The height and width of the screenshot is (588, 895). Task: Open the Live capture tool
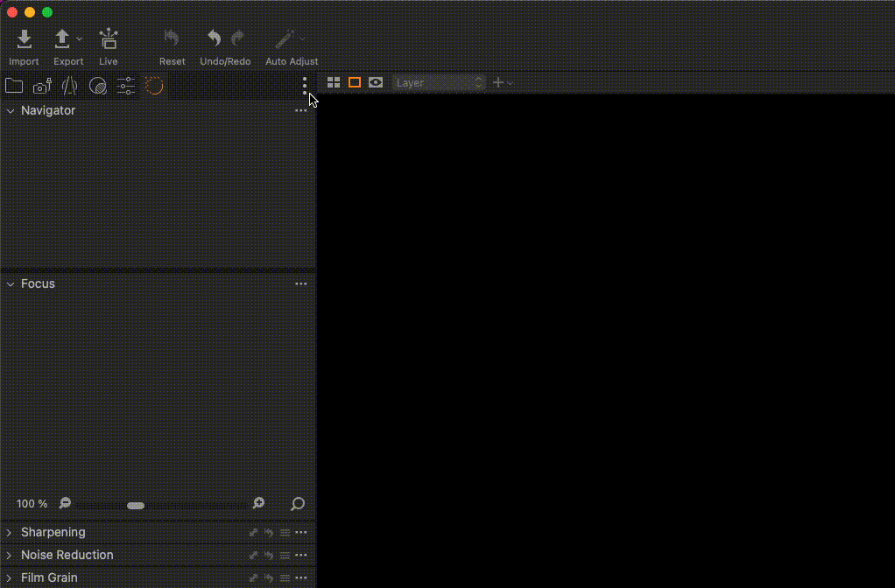pyautogui.click(x=109, y=39)
